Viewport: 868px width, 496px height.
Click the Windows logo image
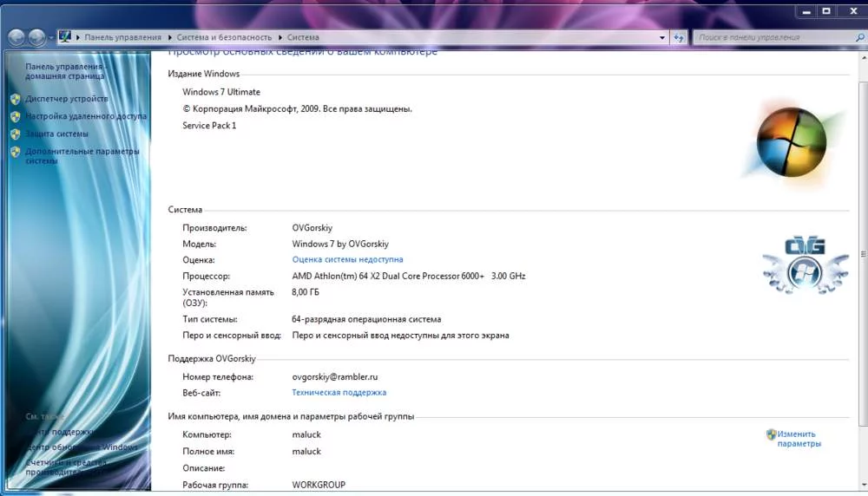click(x=792, y=142)
